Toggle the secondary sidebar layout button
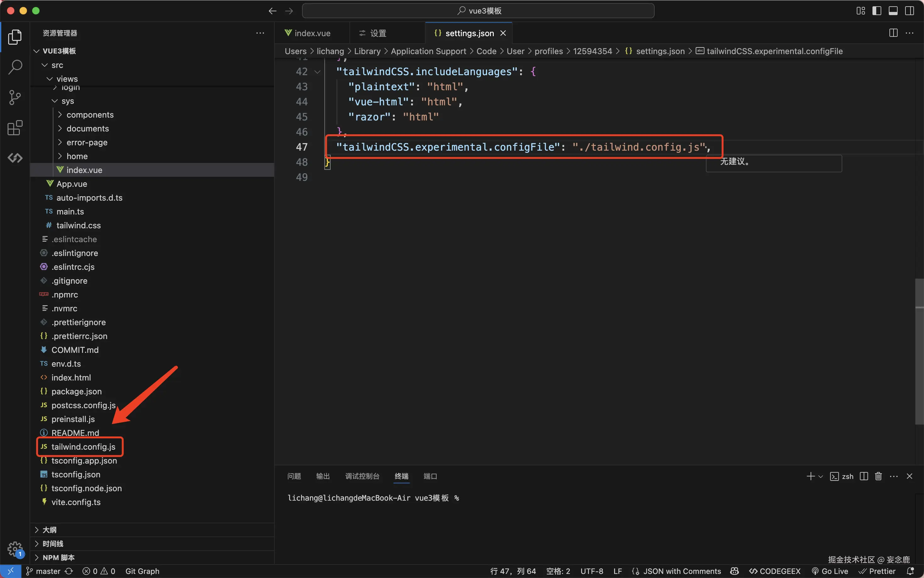 pos(910,11)
